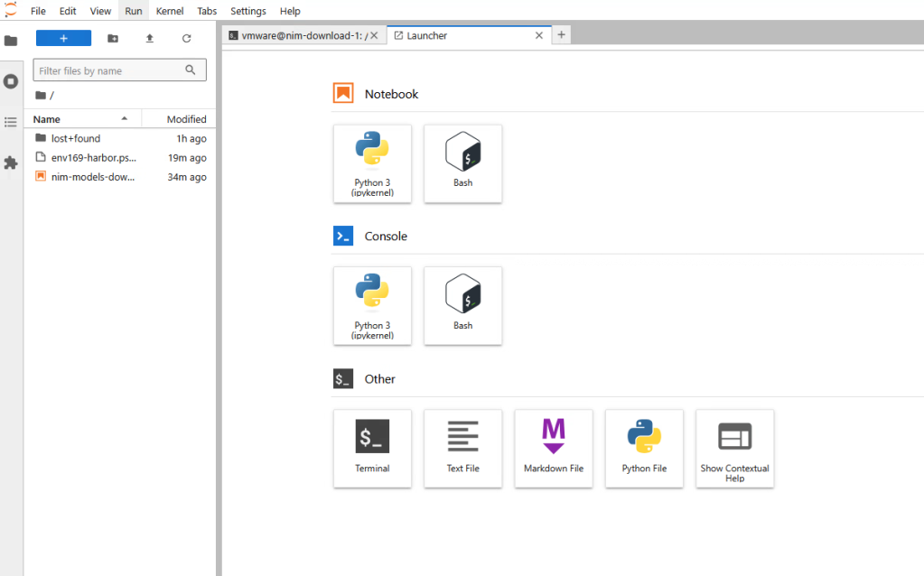Start a new Terminal session
This screenshot has height=576, width=924.
(x=372, y=449)
